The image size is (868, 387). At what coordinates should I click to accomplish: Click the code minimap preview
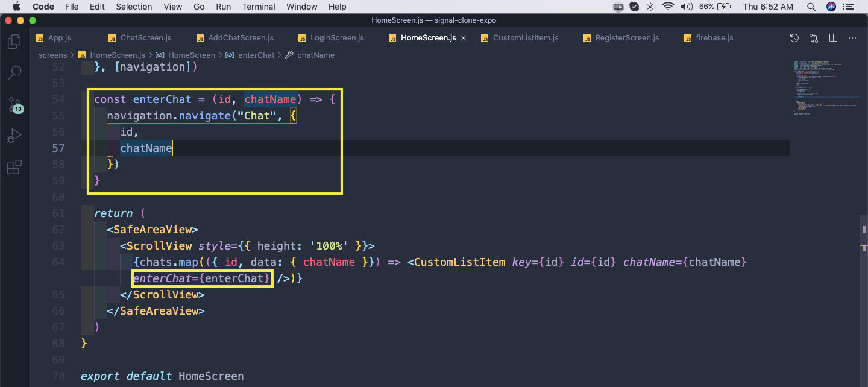827,88
